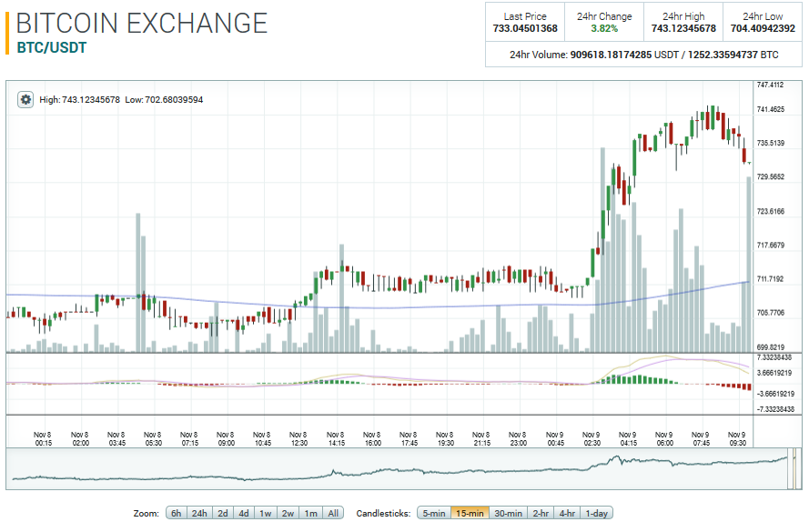Screen dimensions: 809x532
Task: Switch candlesticks to 5-min
Action: 434,514
